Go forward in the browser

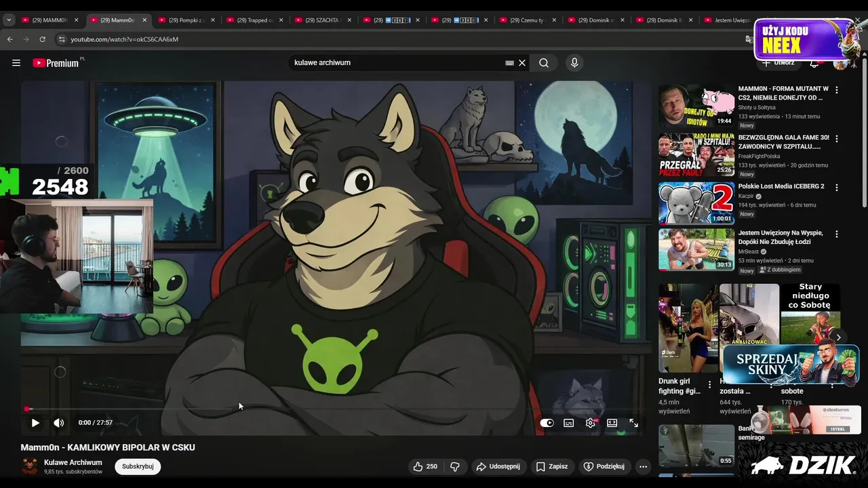point(26,39)
